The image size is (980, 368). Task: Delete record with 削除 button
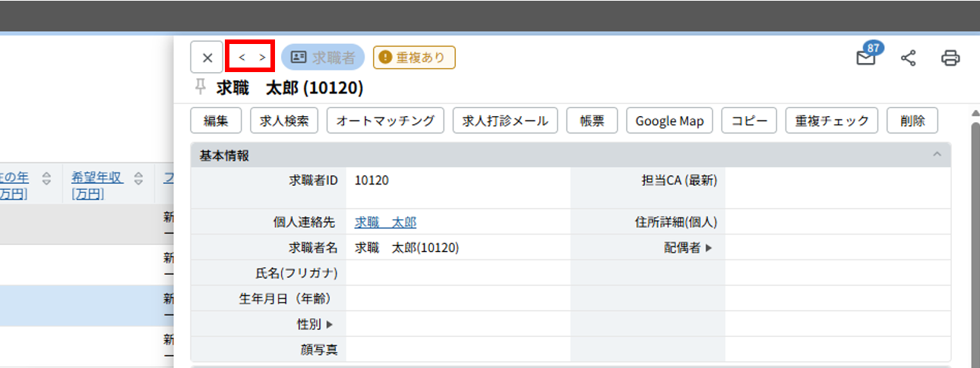[912, 121]
